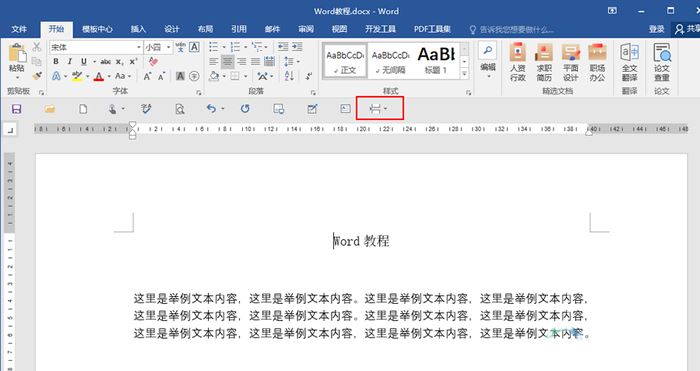
Task: Launch 全文翻译 full-text translation
Action: [629, 63]
